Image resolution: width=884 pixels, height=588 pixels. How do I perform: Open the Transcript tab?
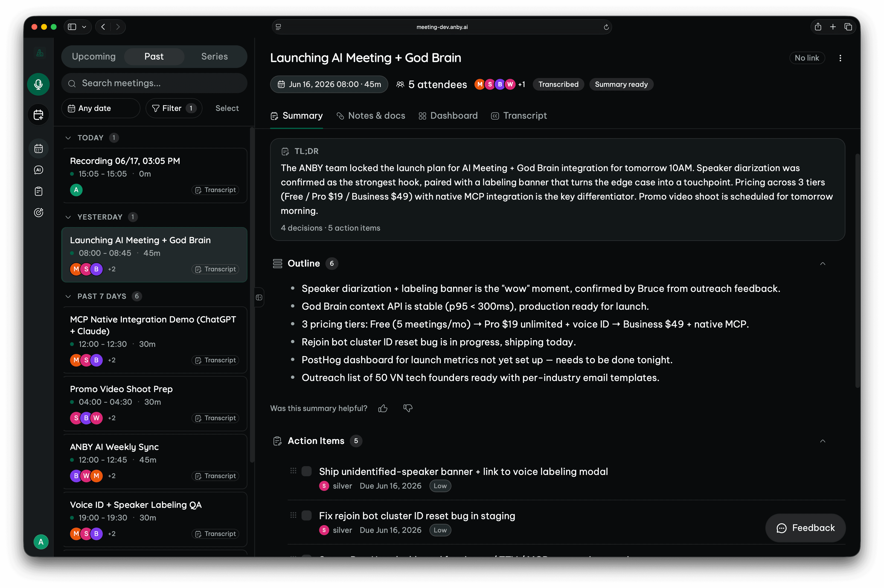(x=519, y=116)
